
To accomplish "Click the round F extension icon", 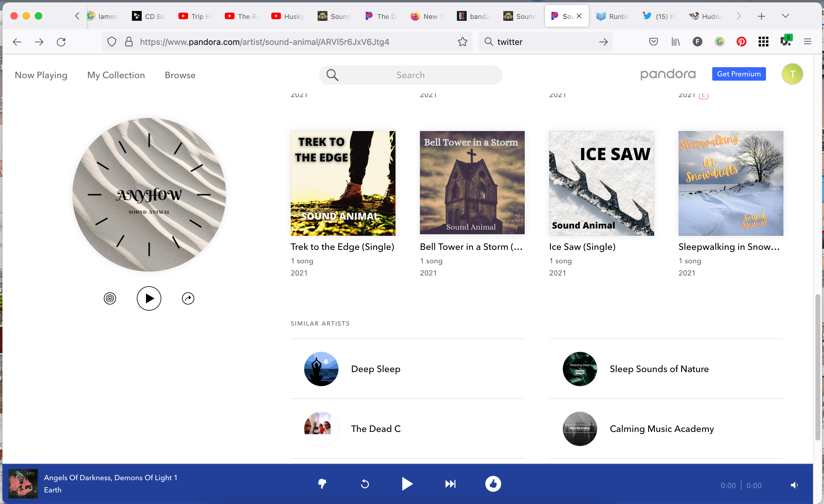I will tap(697, 42).
